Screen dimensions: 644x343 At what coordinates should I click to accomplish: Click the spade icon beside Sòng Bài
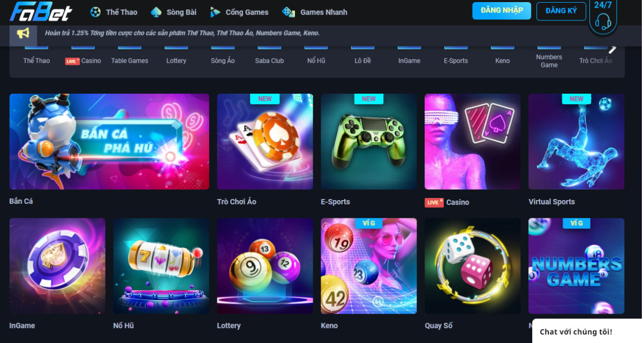(156, 12)
